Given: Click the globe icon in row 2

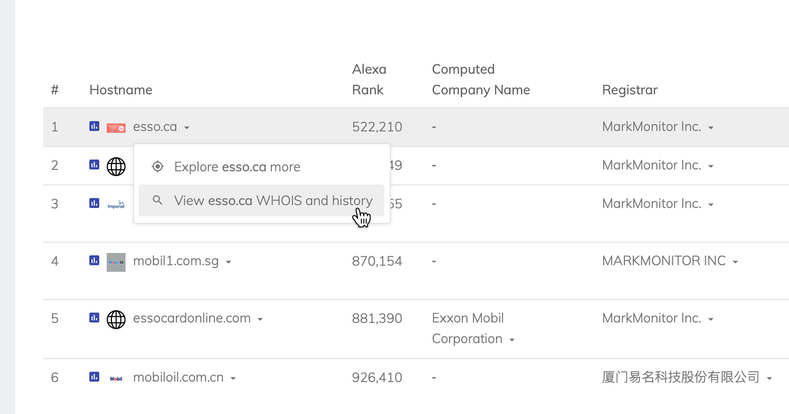Looking at the screenshot, I should (116, 166).
